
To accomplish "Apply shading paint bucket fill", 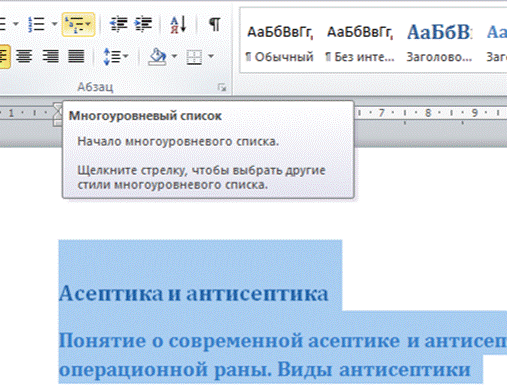I will [x=157, y=56].
